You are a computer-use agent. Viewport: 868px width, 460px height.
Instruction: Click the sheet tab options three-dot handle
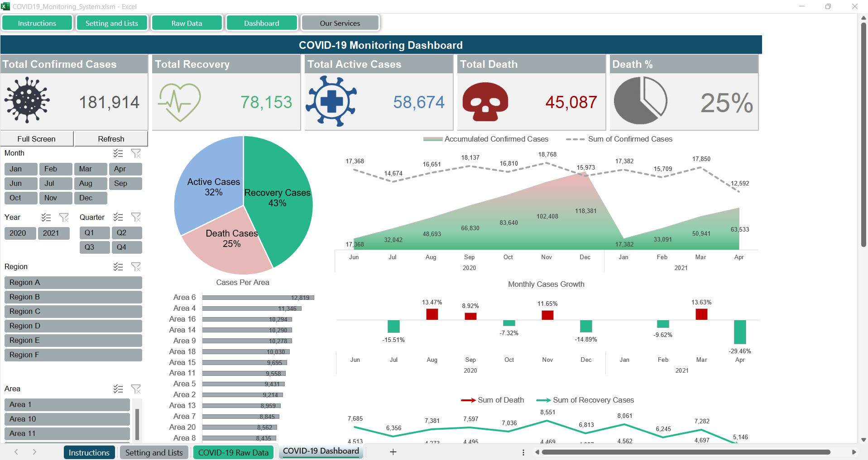tap(523, 452)
